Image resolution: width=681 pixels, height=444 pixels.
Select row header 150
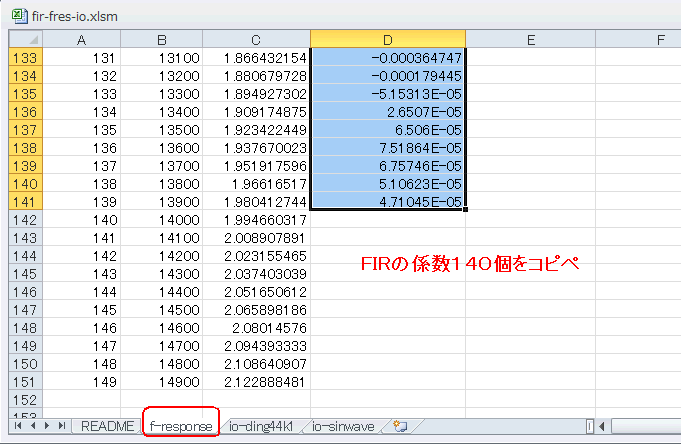point(26,364)
